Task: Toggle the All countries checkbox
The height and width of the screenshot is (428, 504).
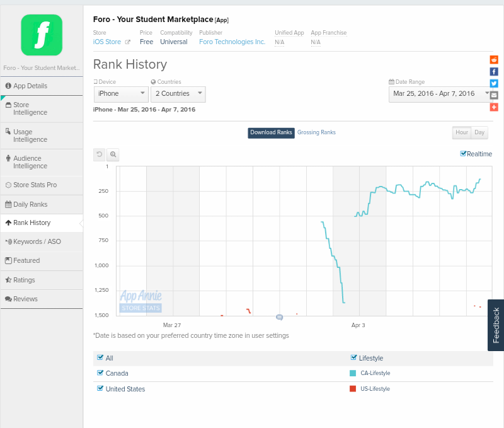Action: click(x=100, y=357)
